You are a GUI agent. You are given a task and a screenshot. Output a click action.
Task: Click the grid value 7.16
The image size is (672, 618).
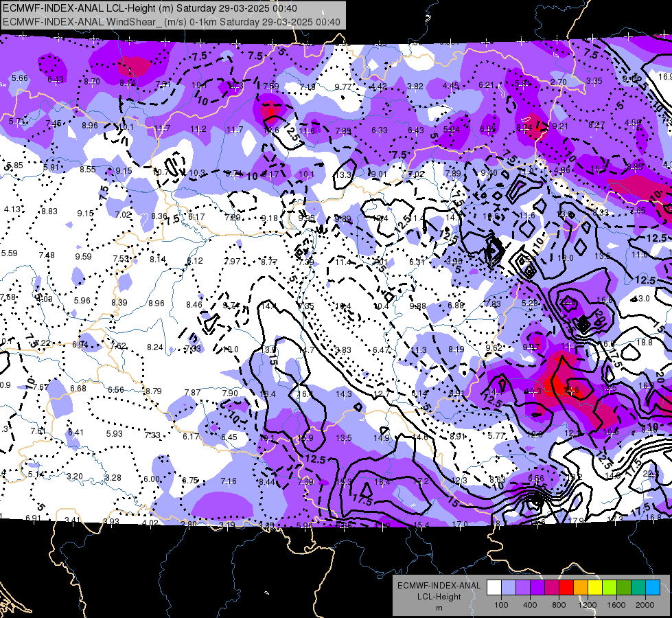[x=229, y=481]
